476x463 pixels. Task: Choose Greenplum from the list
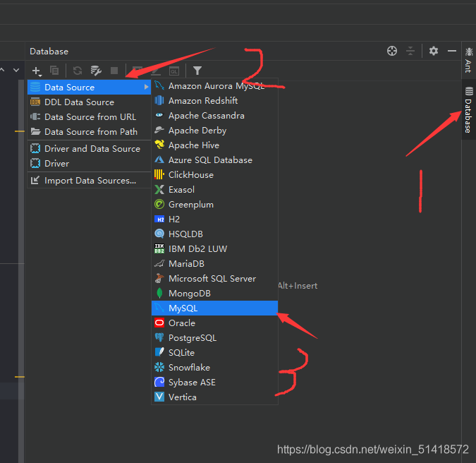[x=214, y=205]
